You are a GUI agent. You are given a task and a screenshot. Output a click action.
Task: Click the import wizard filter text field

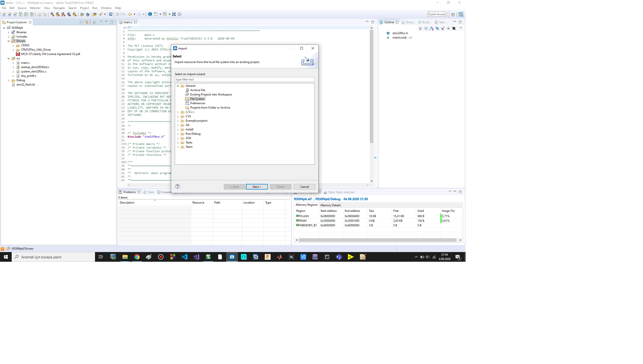244,79
